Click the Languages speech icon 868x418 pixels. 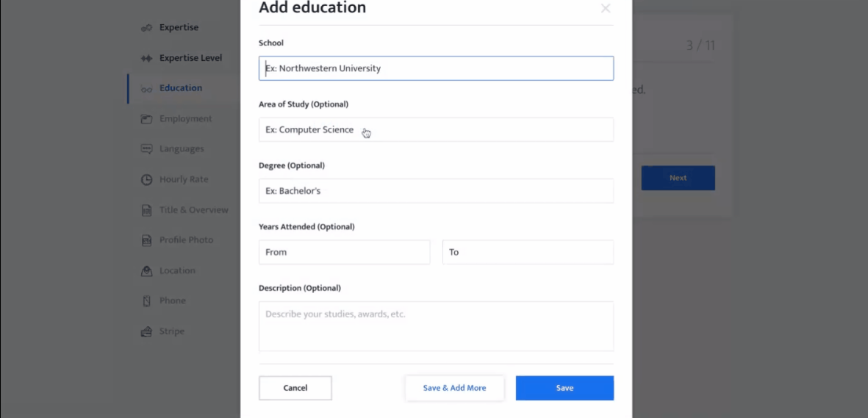click(146, 149)
